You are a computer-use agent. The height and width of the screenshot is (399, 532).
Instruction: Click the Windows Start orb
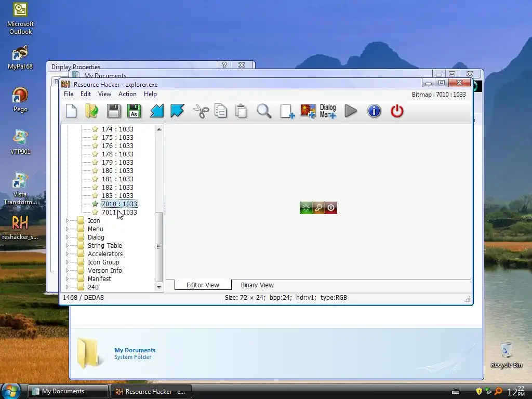(x=11, y=391)
